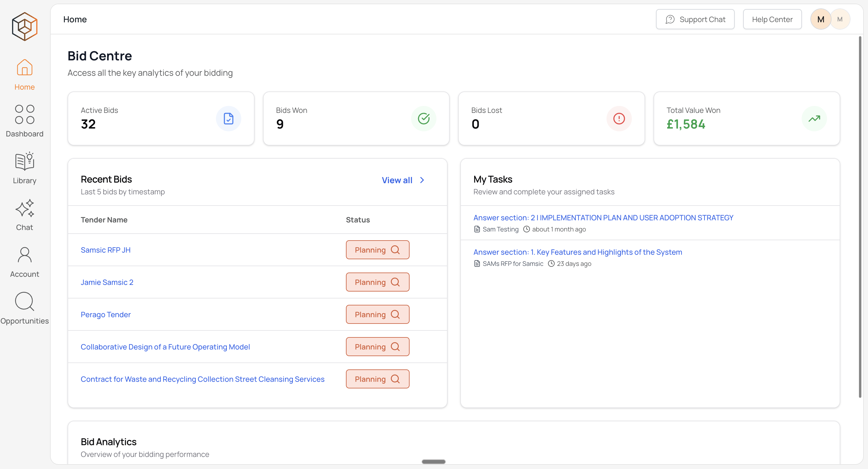Open the Account sidebar icon

coord(25,255)
